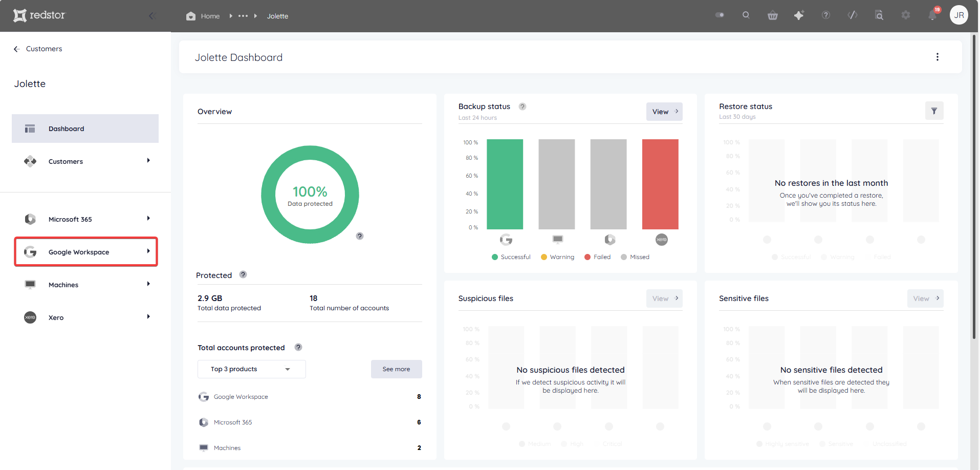Viewport: 980px width, 470px height.
Task: Open the shopping basket icon
Action: (x=773, y=15)
